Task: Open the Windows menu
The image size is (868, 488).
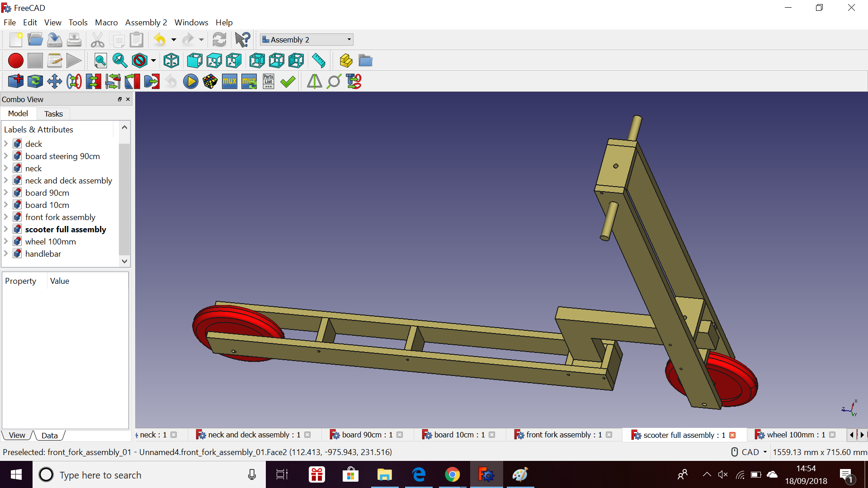Action: (191, 22)
